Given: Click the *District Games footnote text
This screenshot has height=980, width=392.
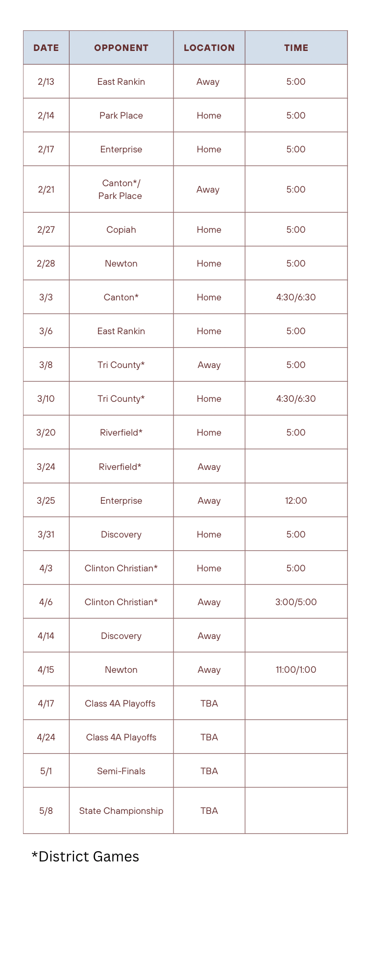Looking at the screenshot, I should 85,857.
